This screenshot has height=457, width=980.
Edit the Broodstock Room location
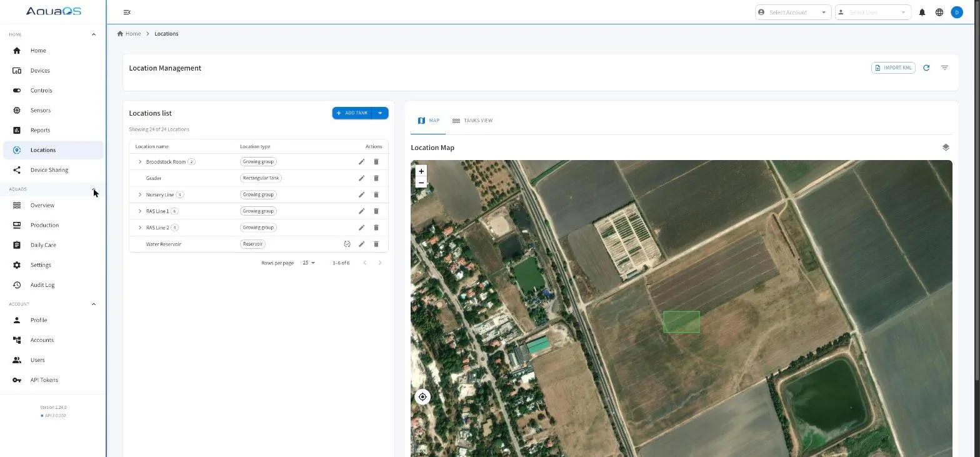[361, 162]
